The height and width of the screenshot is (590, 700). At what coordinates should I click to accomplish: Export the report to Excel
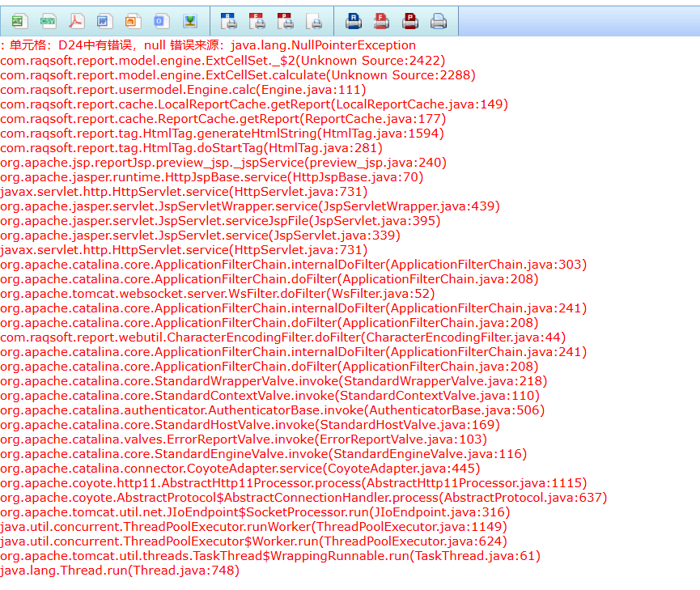click(19, 21)
